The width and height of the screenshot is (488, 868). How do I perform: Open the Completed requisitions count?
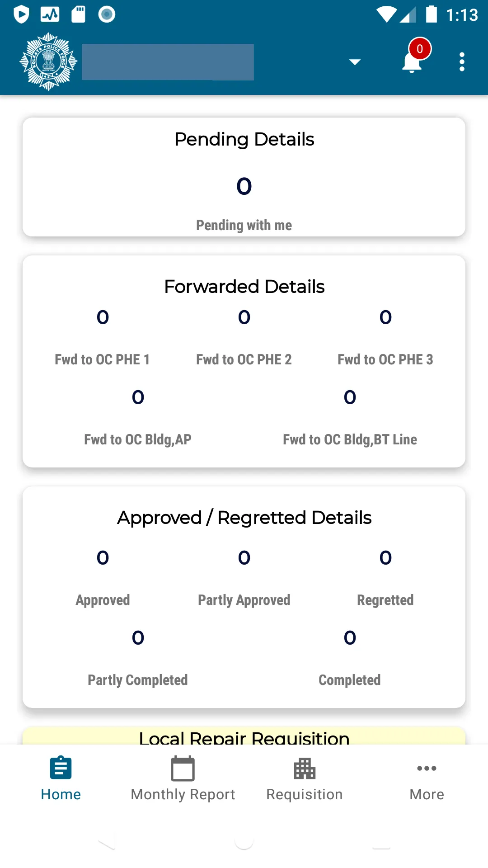click(350, 658)
